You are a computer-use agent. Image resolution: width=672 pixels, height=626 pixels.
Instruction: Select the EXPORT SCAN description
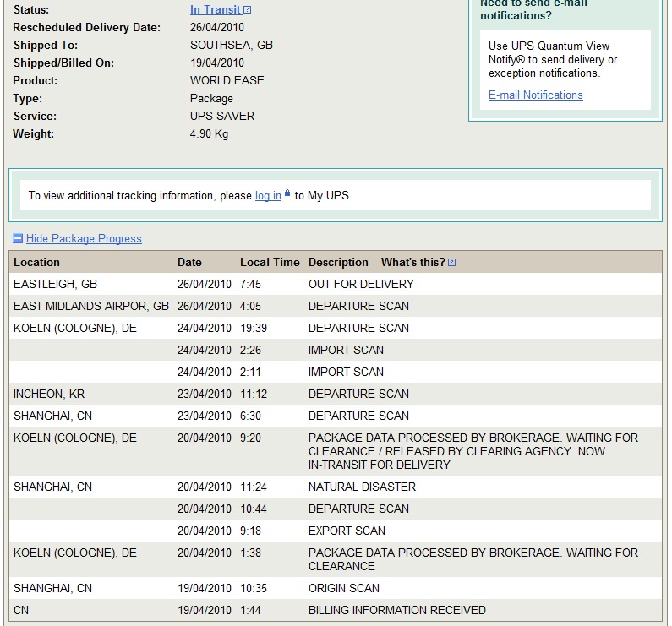(x=347, y=531)
